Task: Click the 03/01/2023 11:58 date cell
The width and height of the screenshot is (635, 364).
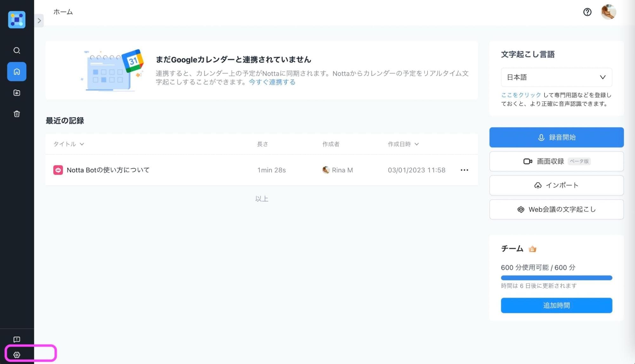Action: pyautogui.click(x=416, y=170)
